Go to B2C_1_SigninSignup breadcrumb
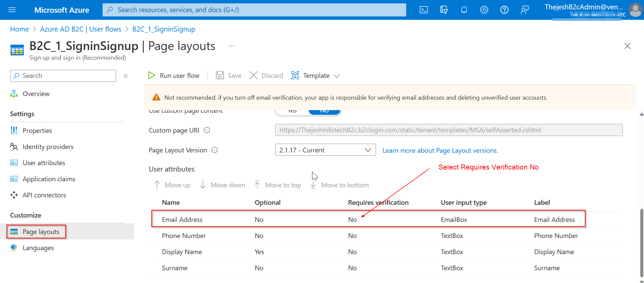644x283 pixels. click(x=164, y=29)
